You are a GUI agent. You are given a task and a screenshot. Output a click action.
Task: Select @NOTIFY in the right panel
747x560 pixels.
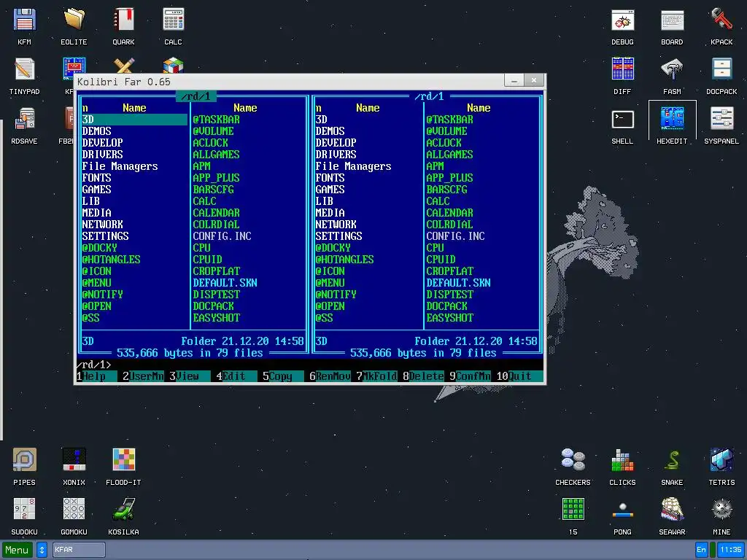[336, 295]
